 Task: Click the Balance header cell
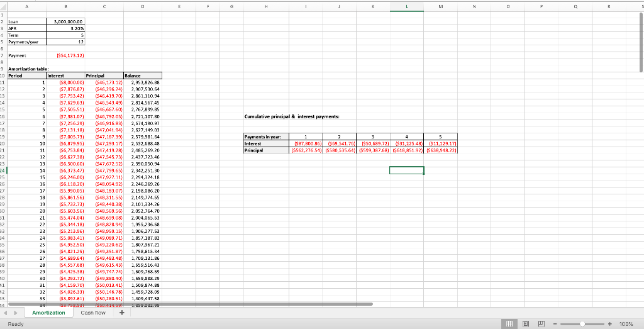pyautogui.click(x=143, y=75)
